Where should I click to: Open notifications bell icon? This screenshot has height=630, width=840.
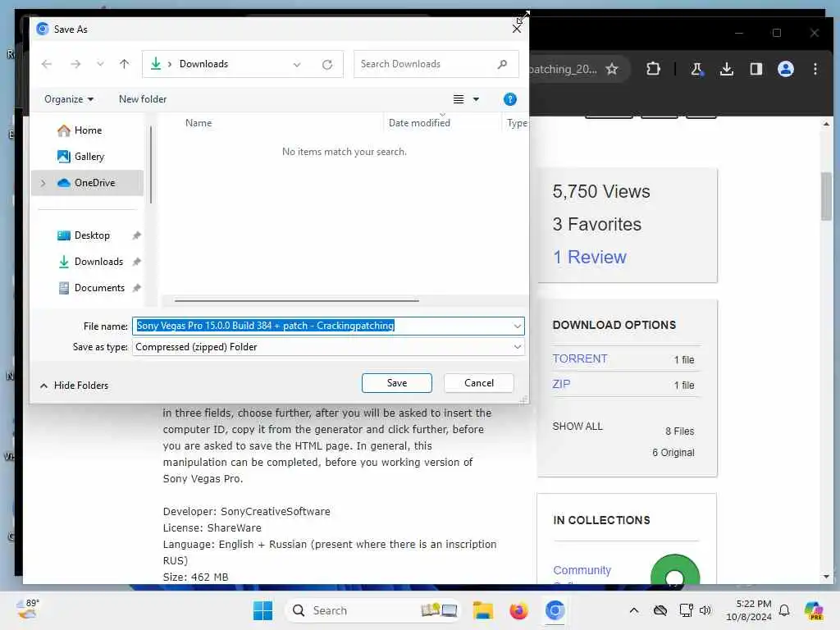(x=784, y=610)
